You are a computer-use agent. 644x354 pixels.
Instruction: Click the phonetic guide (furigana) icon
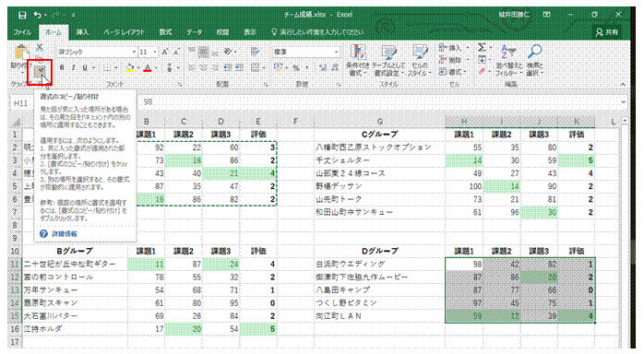(x=170, y=67)
